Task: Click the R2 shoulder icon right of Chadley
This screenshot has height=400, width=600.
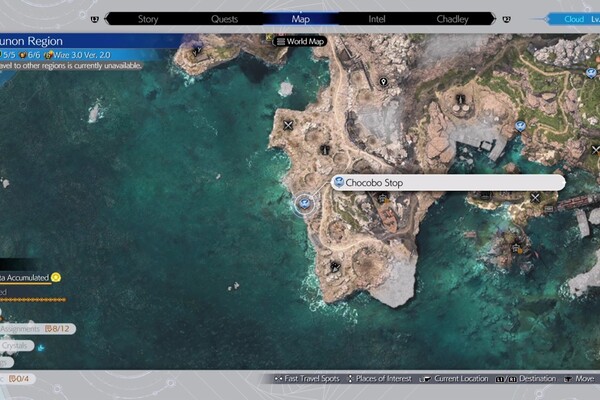Action: (x=506, y=19)
